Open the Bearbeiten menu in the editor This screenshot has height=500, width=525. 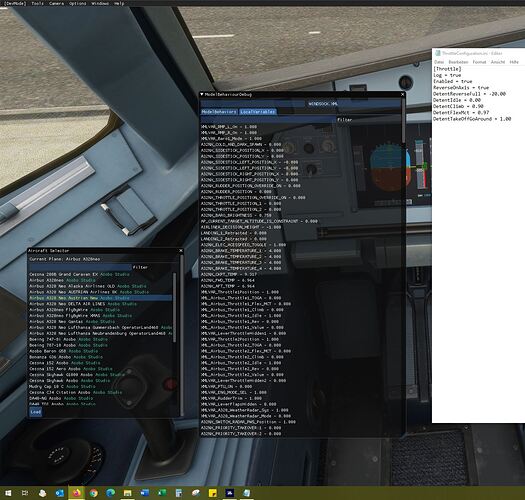coord(458,62)
